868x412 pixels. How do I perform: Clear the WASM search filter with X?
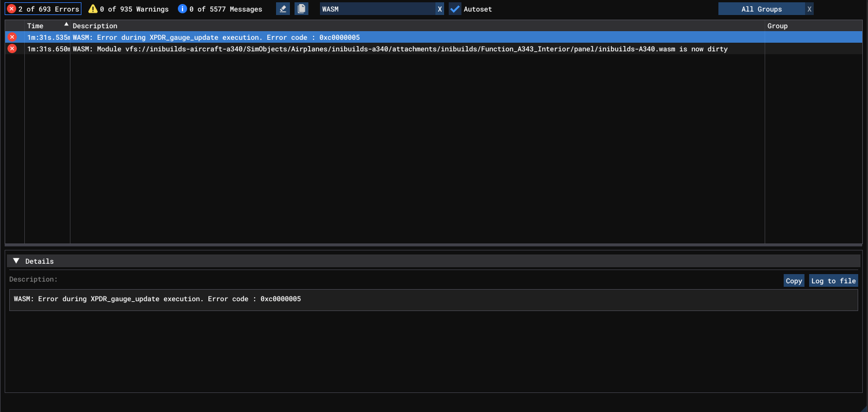click(x=439, y=9)
